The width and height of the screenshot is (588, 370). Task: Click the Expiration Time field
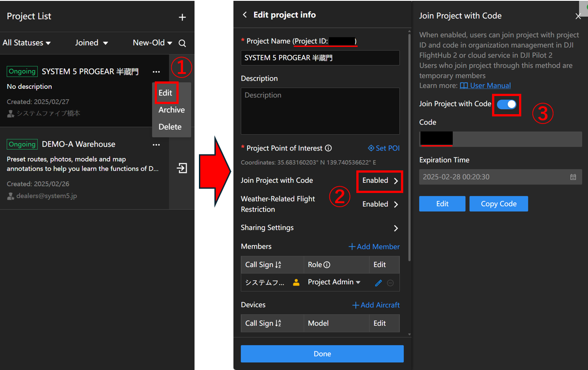500,177
